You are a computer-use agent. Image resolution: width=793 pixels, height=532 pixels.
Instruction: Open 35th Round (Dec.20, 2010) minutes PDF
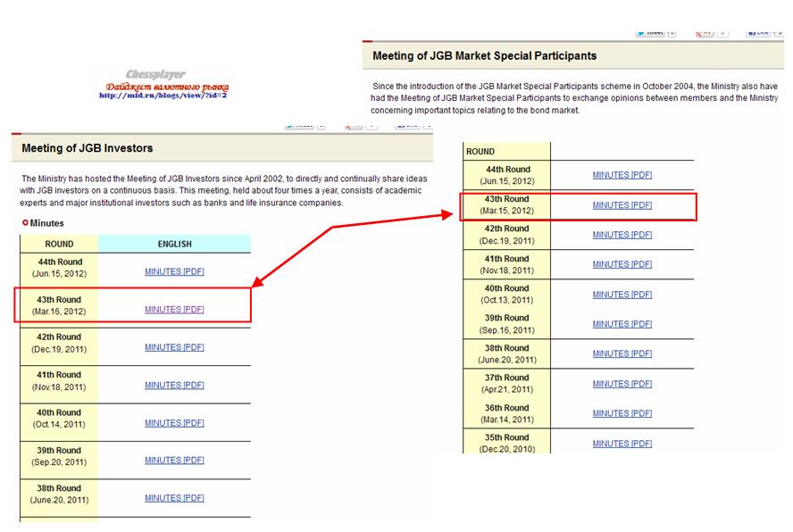pyautogui.click(x=622, y=444)
